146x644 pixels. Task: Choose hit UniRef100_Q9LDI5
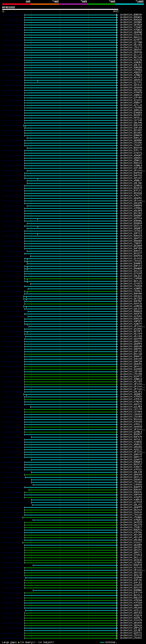(131, 308)
